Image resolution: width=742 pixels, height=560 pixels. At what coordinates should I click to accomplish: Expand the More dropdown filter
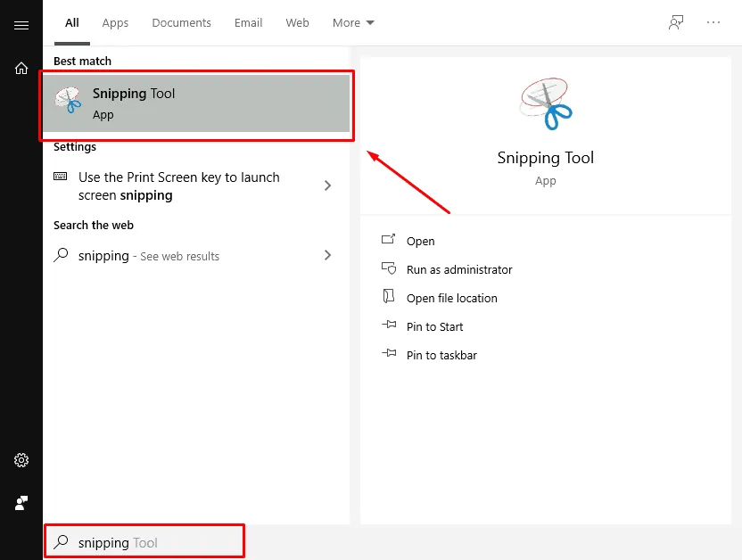(353, 22)
